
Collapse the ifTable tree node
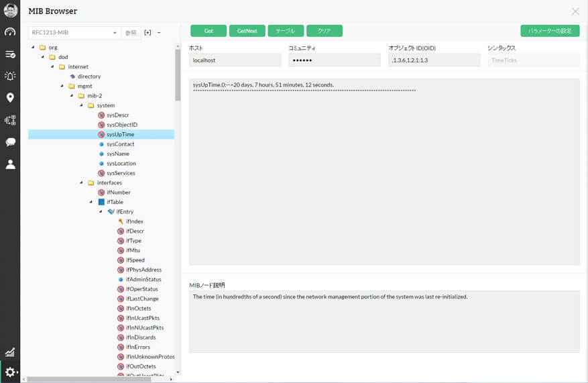(91, 202)
